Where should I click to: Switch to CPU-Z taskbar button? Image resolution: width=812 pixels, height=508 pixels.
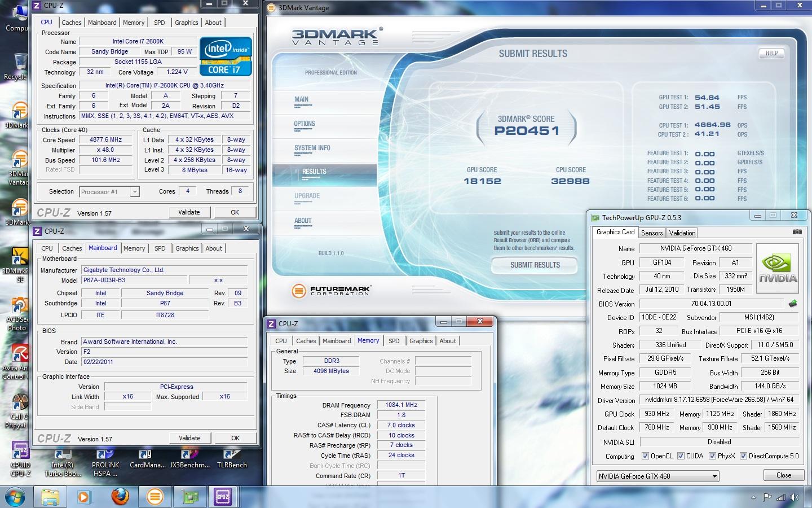223,497
